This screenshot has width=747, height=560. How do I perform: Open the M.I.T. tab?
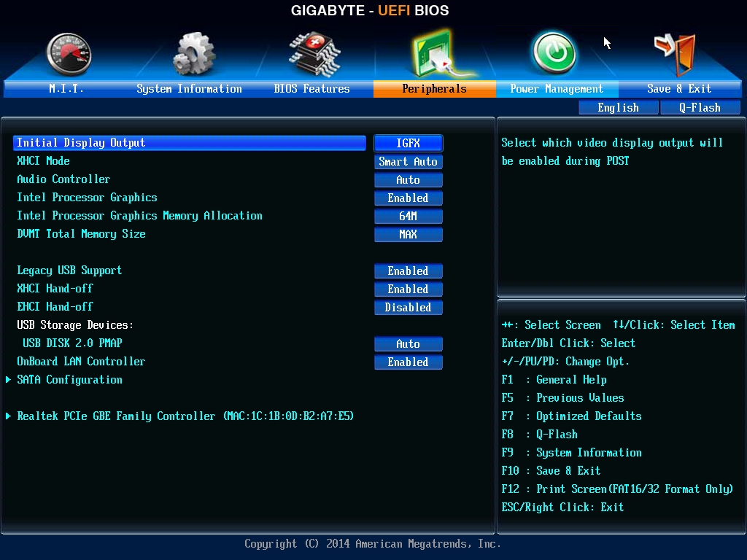click(x=66, y=88)
